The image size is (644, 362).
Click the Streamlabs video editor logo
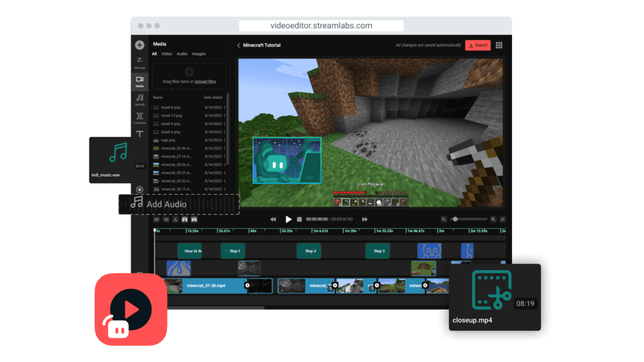[131, 309]
